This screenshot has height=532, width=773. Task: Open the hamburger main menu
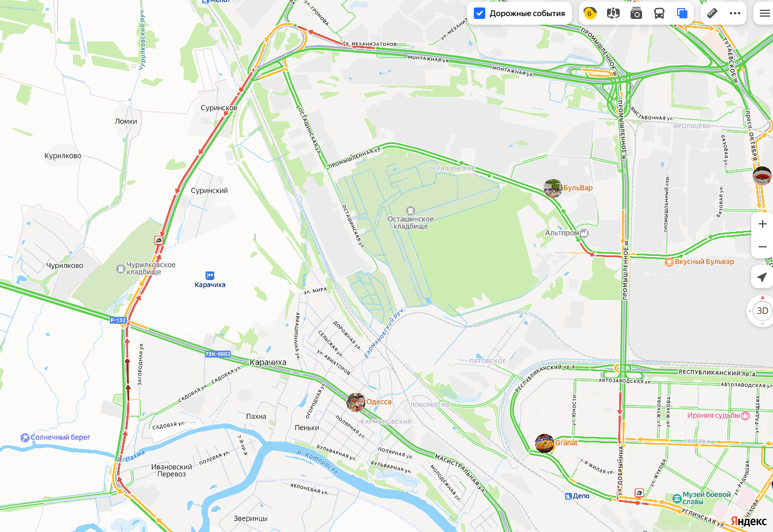point(765,13)
